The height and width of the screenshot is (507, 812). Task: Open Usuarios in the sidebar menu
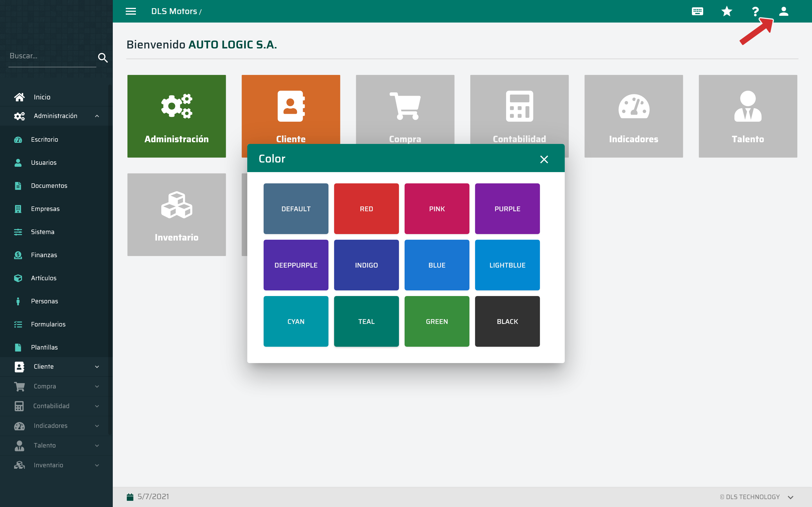(x=44, y=163)
